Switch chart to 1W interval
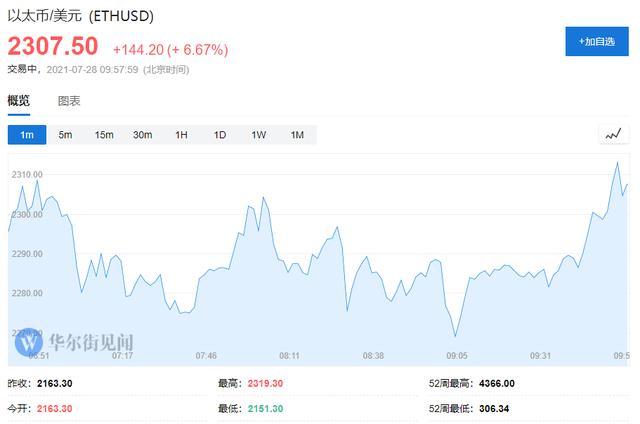 click(258, 135)
